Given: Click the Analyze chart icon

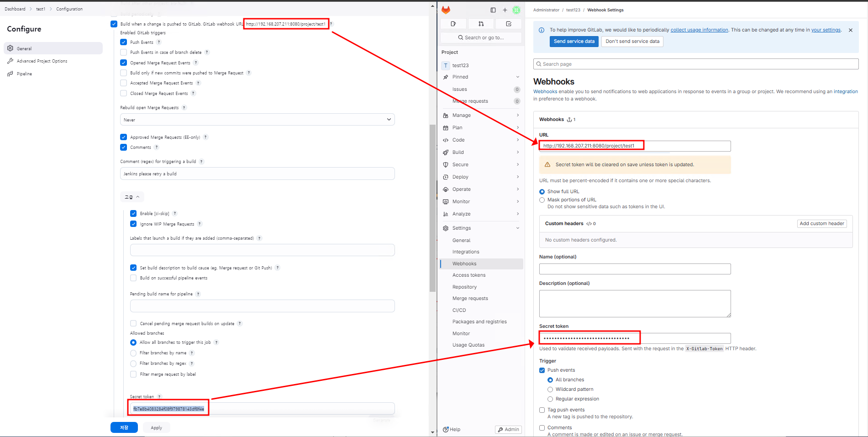Looking at the screenshot, I should click(446, 214).
